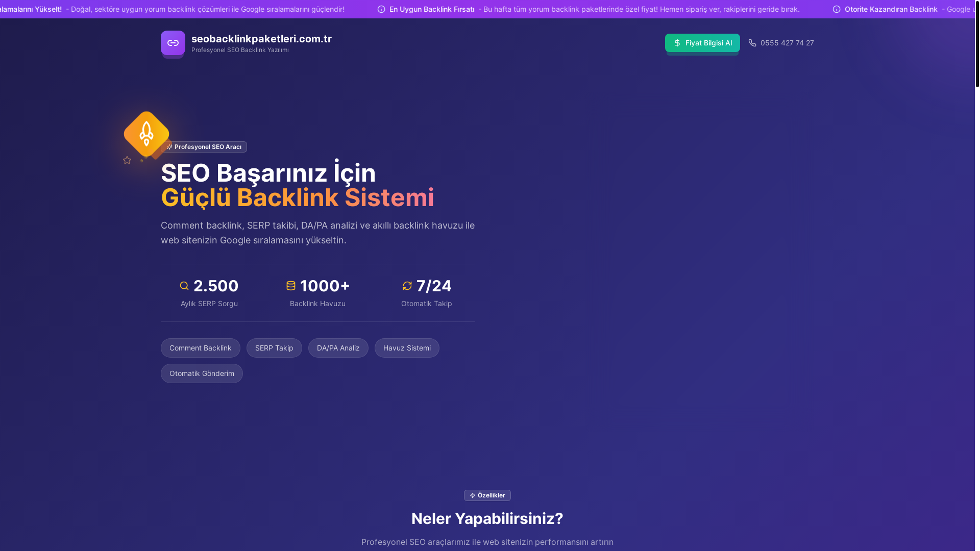
Task: Click the Profesyonel SEO Backlink Yazılımı subtitle
Action: tap(240, 50)
